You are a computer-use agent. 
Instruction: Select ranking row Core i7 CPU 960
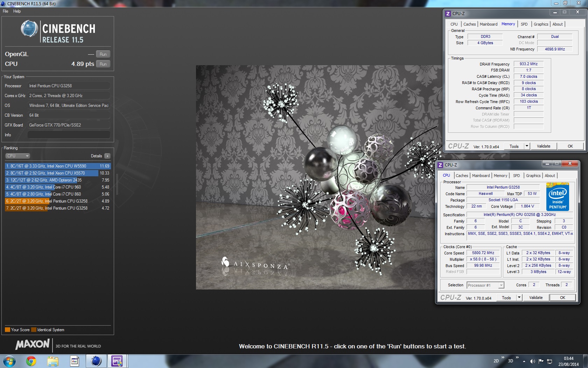coord(58,187)
